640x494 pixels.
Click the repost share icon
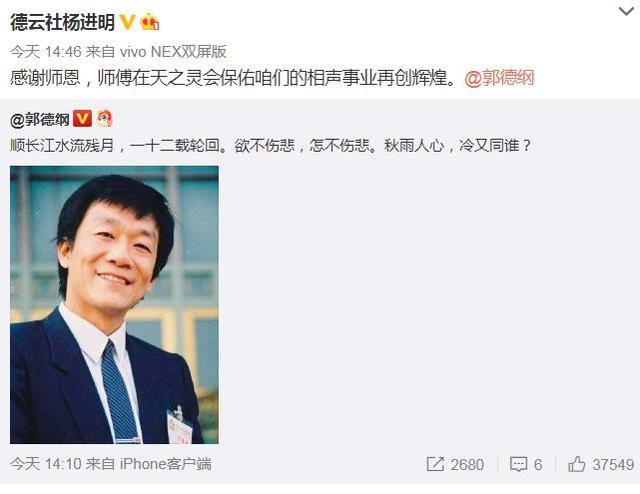435,464
